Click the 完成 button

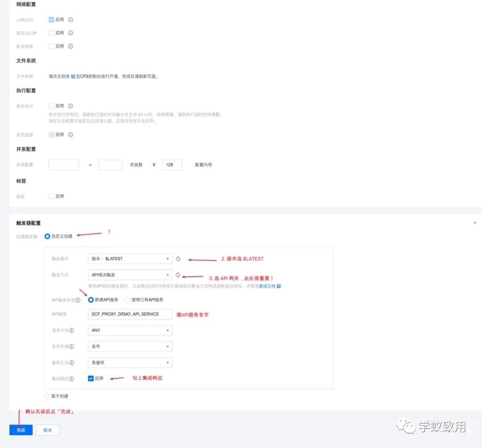click(21, 430)
